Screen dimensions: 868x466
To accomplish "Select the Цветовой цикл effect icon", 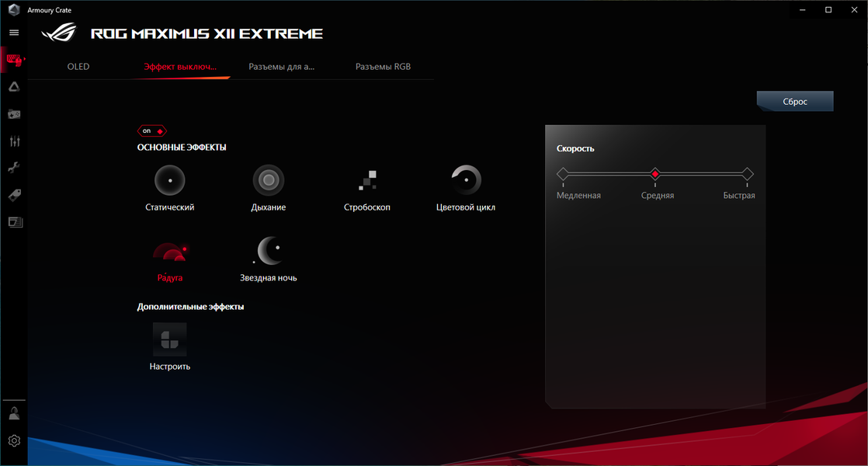I will point(466,180).
